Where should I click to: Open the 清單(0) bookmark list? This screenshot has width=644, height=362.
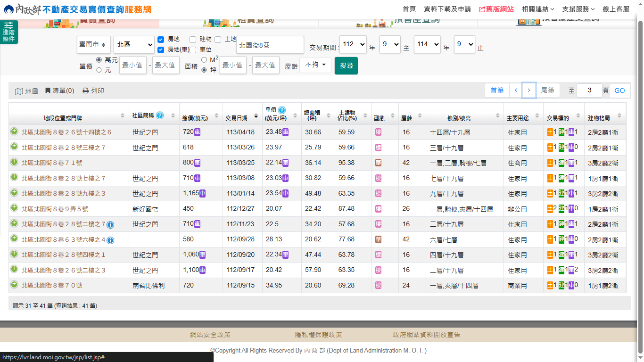tap(59, 91)
